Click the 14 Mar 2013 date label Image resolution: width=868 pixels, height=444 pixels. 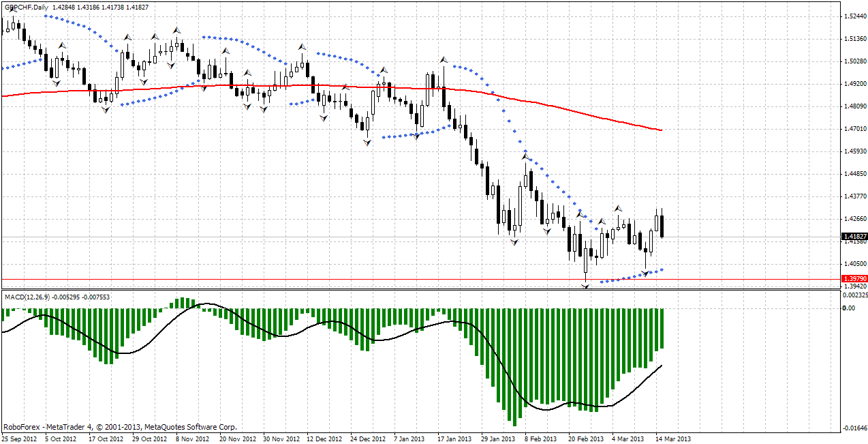[x=673, y=439]
